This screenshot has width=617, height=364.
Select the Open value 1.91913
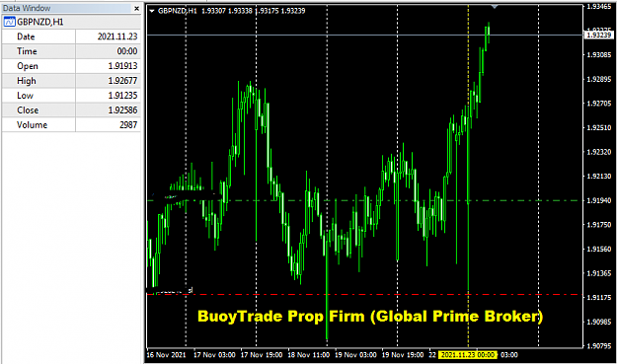[122, 66]
